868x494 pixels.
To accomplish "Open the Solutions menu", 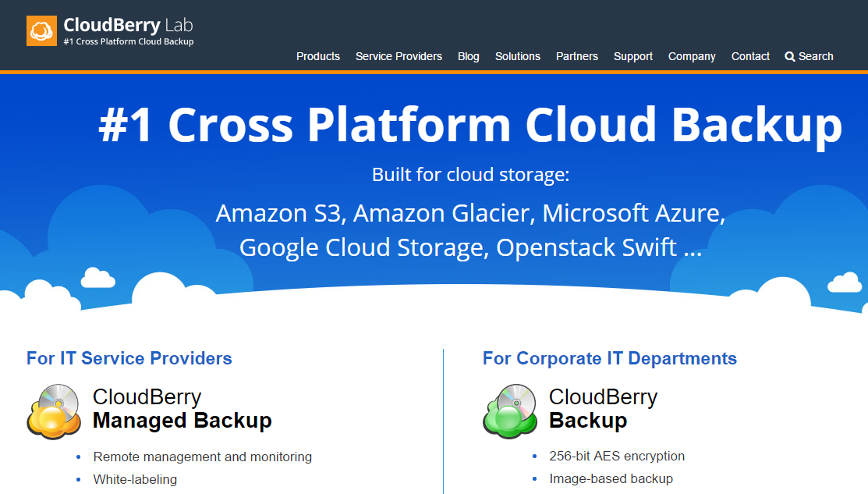I will coord(518,56).
